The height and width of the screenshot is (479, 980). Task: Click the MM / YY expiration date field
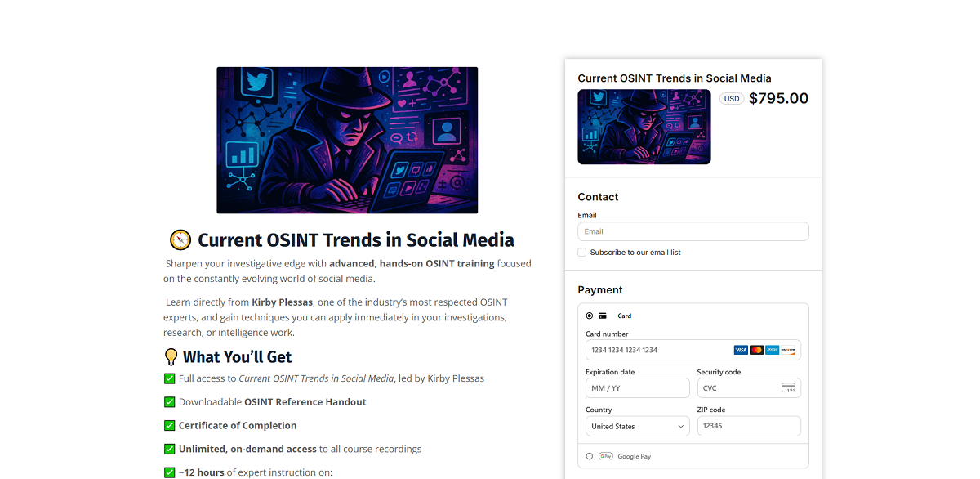click(638, 387)
